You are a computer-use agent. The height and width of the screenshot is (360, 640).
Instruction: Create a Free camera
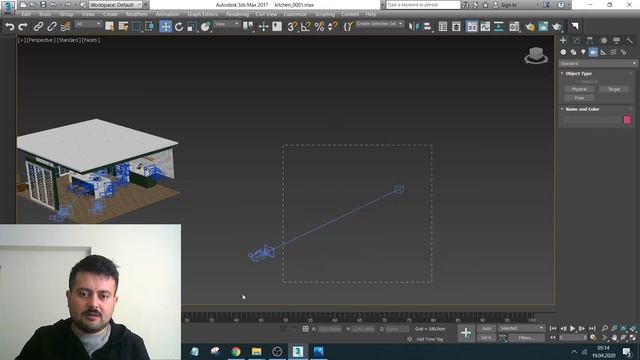579,98
